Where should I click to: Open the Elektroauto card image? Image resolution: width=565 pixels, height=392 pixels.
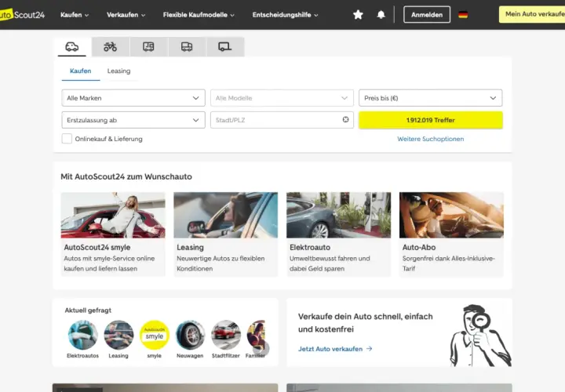tap(338, 215)
